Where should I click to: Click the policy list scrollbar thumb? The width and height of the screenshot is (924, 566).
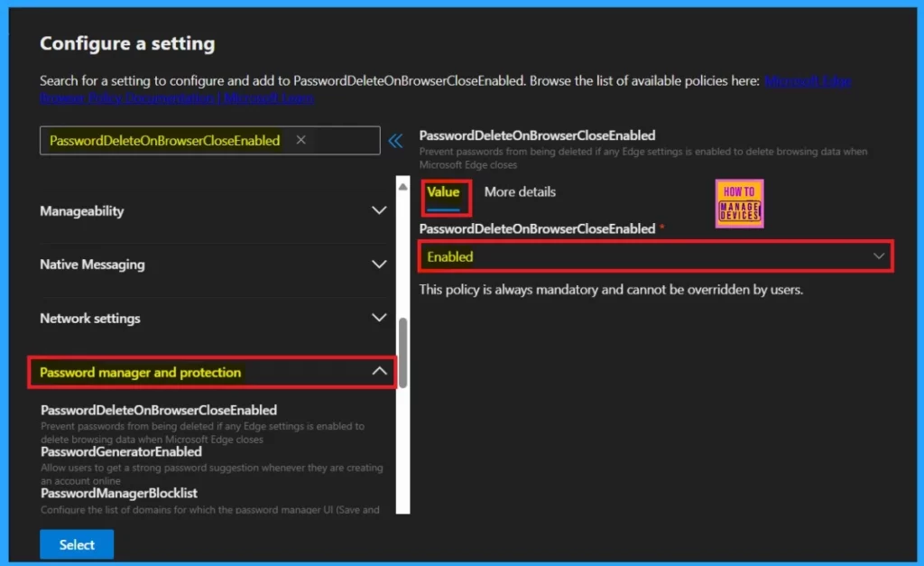point(403,353)
